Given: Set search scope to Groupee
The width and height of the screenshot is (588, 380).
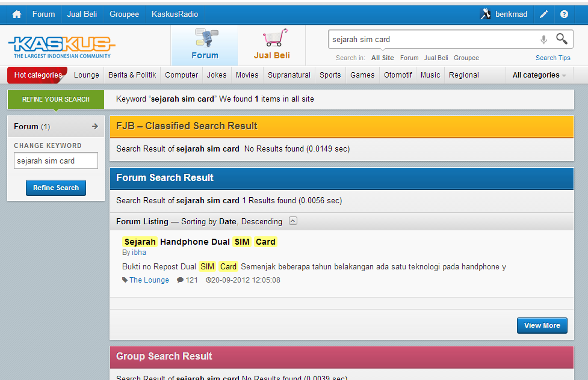Looking at the screenshot, I should click(466, 58).
